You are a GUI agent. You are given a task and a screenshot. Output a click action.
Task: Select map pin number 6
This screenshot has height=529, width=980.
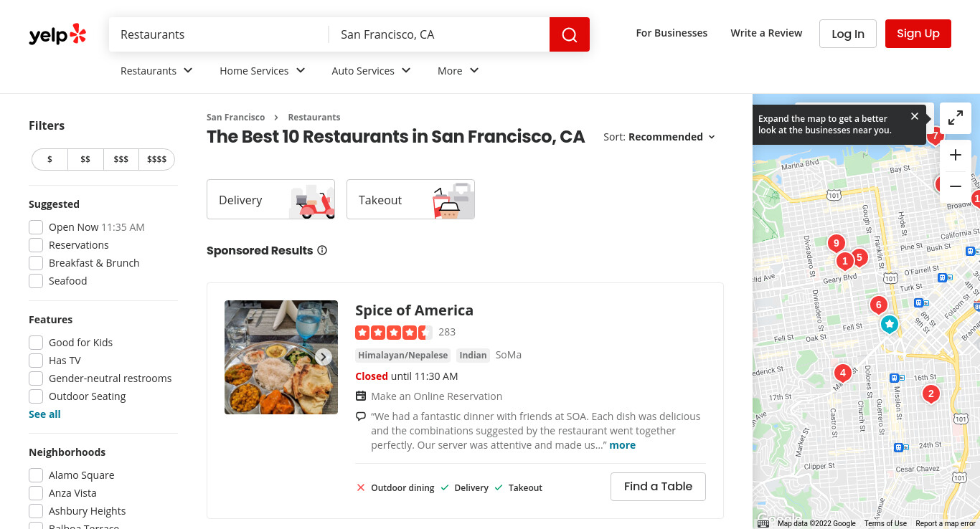click(879, 305)
